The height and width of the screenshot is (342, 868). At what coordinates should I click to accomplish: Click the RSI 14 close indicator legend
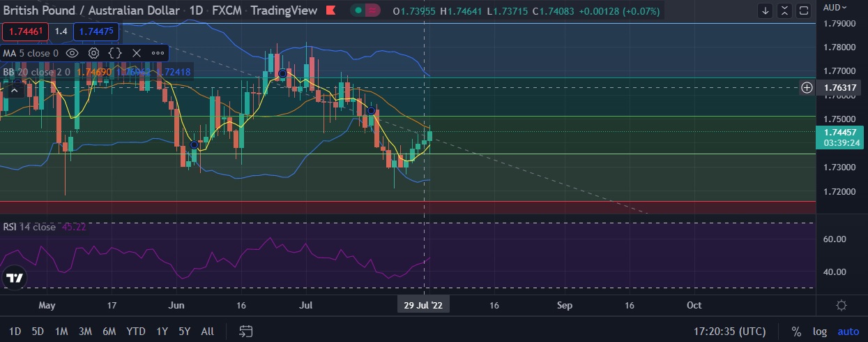(x=29, y=227)
